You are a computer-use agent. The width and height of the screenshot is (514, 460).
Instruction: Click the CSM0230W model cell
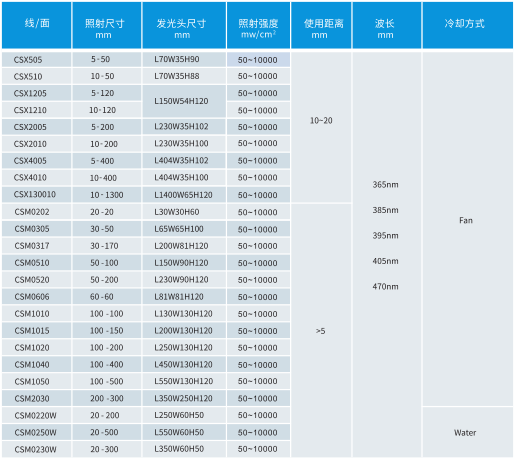(36, 449)
